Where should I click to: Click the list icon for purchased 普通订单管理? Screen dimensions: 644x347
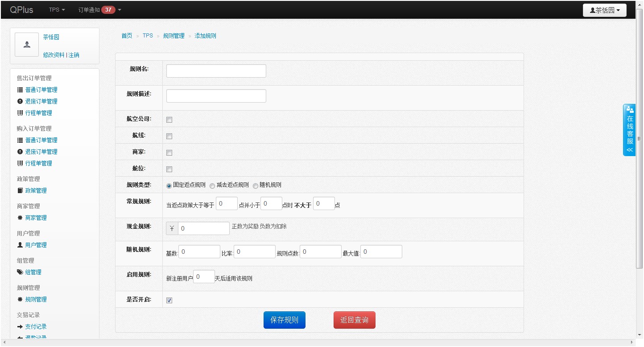(x=20, y=140)
